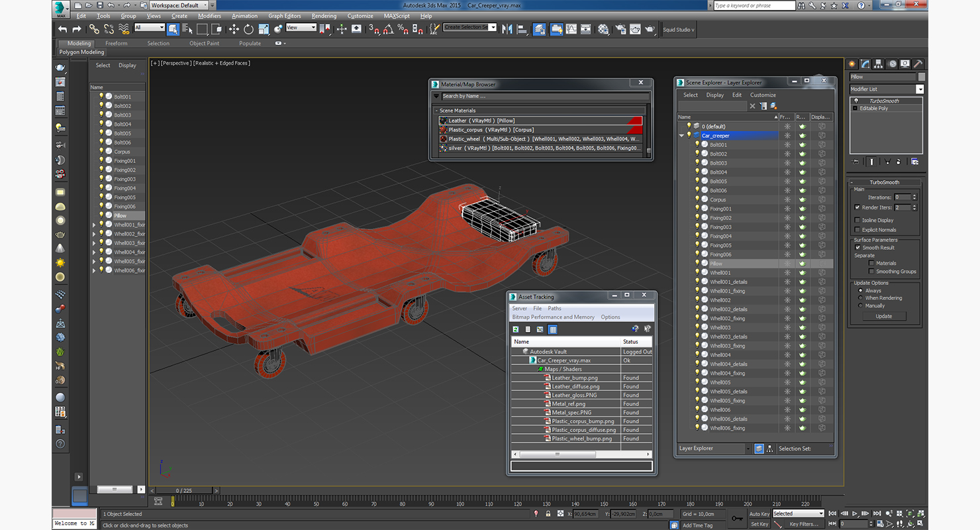Click the Select and Link chain icon

(94, 29)
